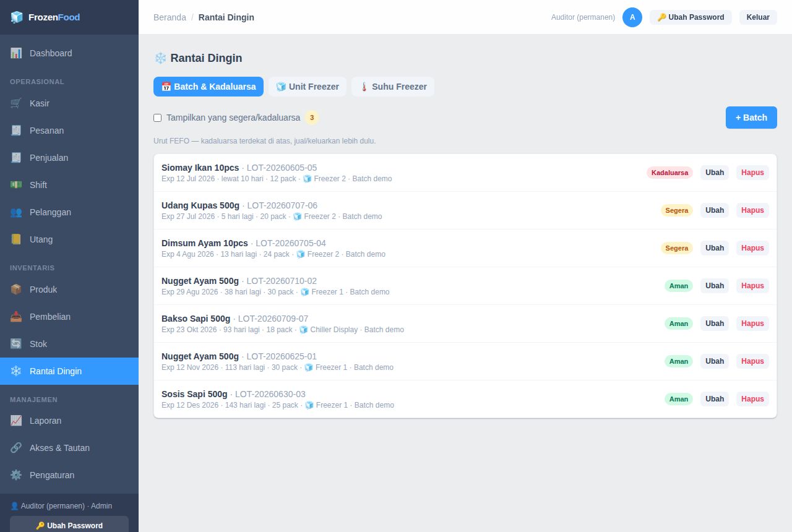Click the Kasir shopping cart icon

coord(16,103)
